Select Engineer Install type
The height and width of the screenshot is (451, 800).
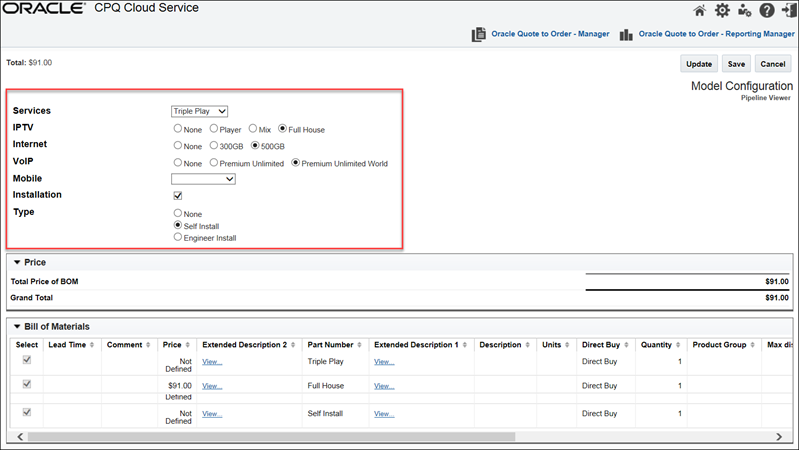click(178, 238)
